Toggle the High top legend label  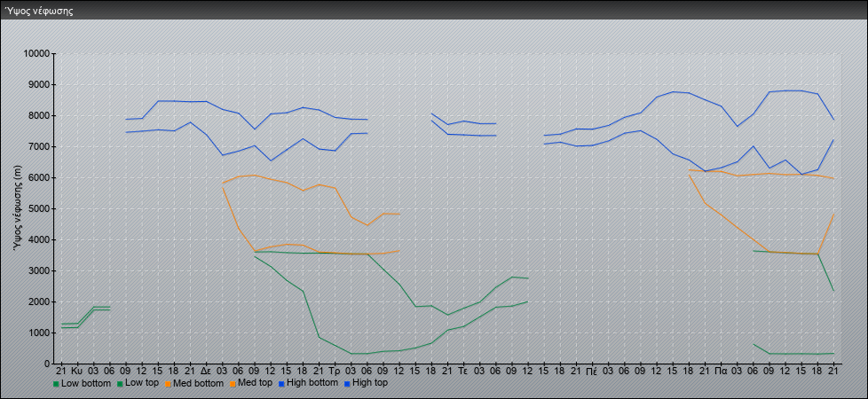coord(370,383)
